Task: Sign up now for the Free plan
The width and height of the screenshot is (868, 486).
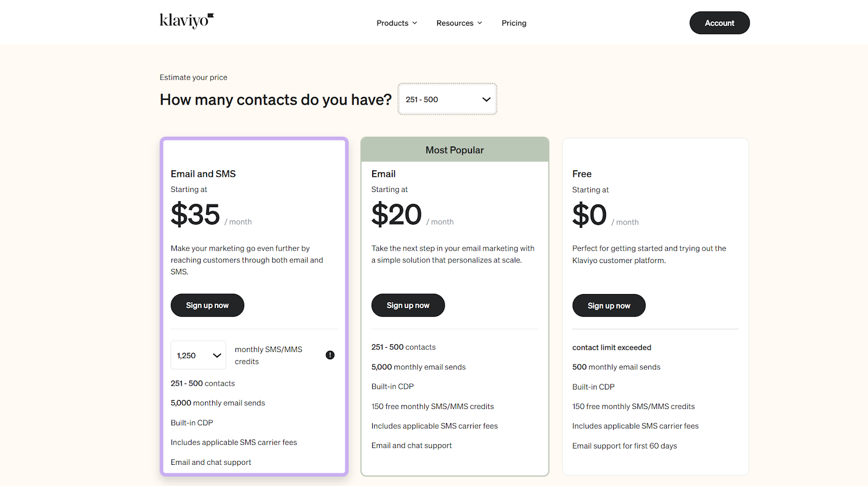Action: pos(609,306)
